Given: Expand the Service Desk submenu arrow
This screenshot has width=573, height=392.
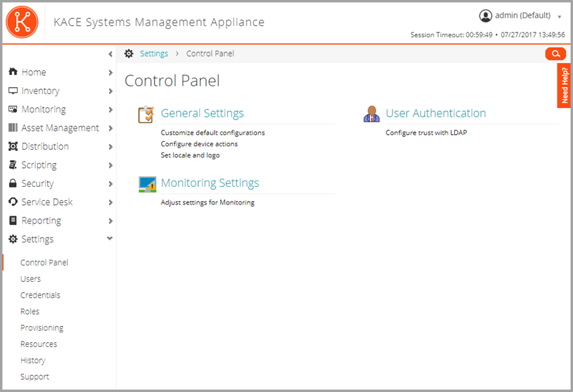Looking at the screenshot, I should tap(110, 202).
